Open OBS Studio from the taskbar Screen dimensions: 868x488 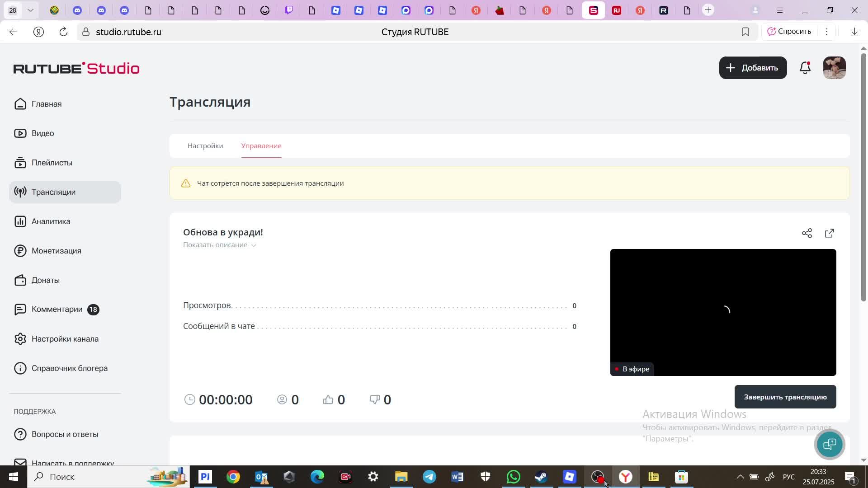597,476
